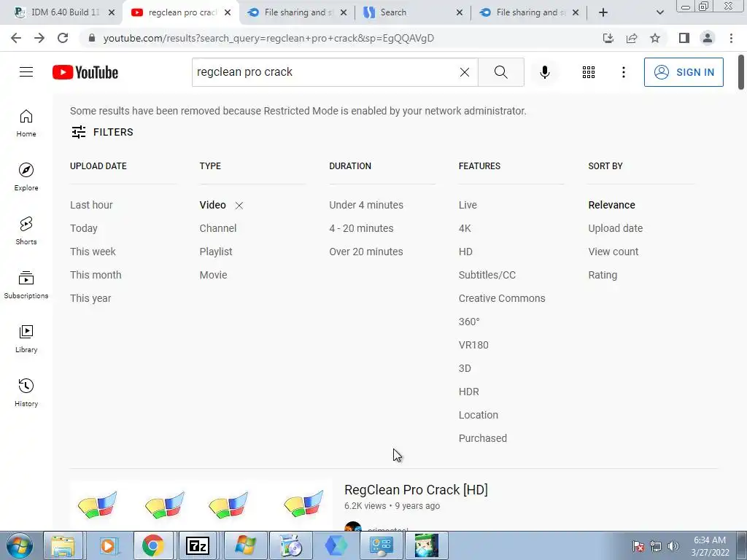Screen dimensions: 747x560
Task: Enable the HDR feature filter
Action: 469,392
